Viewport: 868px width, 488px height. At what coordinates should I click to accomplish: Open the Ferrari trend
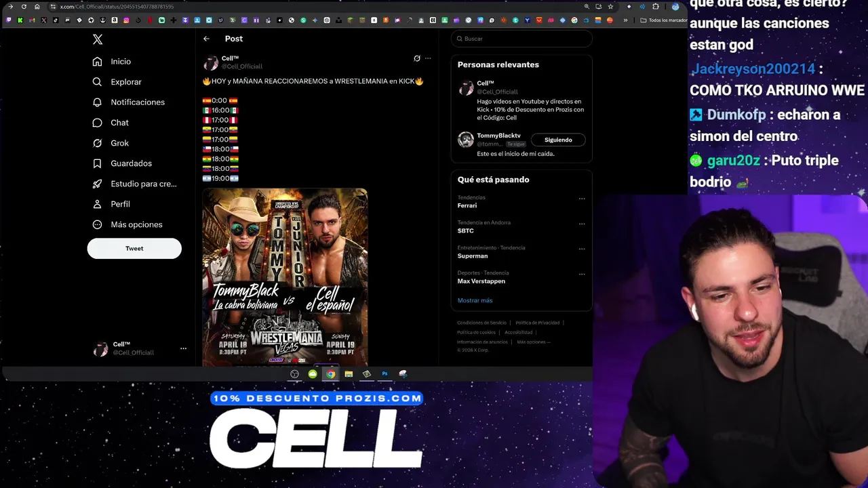click(x=467, y=205)
